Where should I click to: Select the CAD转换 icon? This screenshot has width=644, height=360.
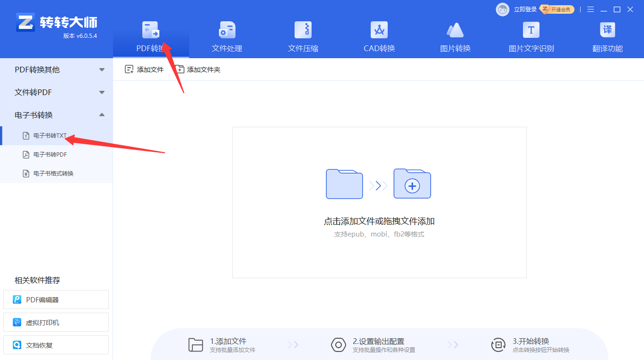[379, 30]
